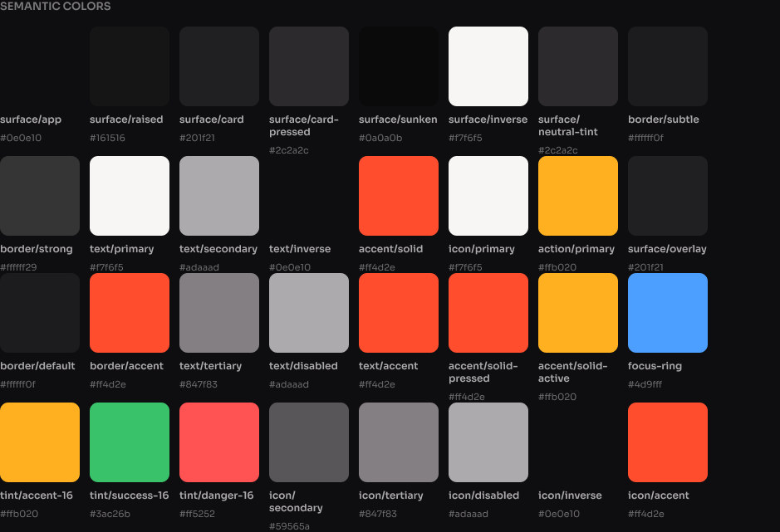Select the text/primary white swatch
This screenshot has height=532, width=780.
(130, 196)
